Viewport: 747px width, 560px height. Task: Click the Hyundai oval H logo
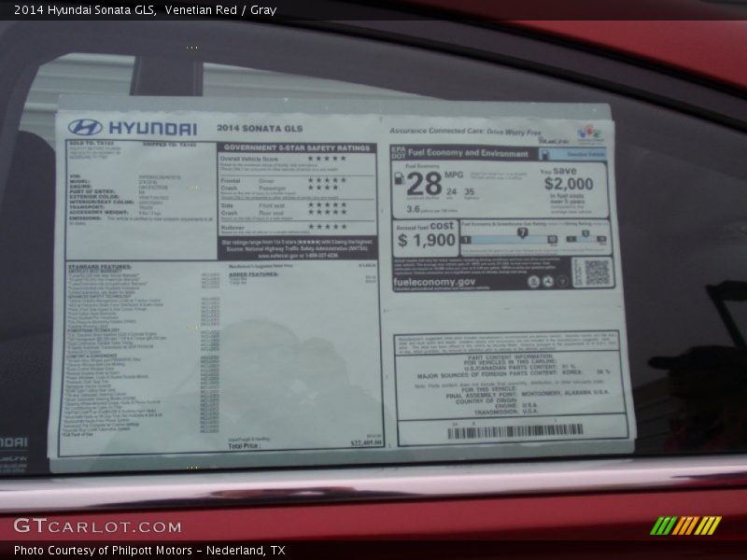click(85, 127)
